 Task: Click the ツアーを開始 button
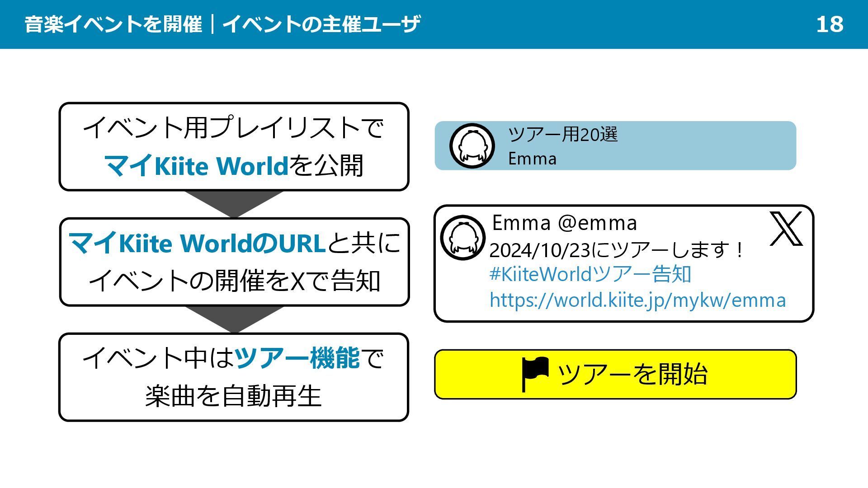(x=615, y=374)
